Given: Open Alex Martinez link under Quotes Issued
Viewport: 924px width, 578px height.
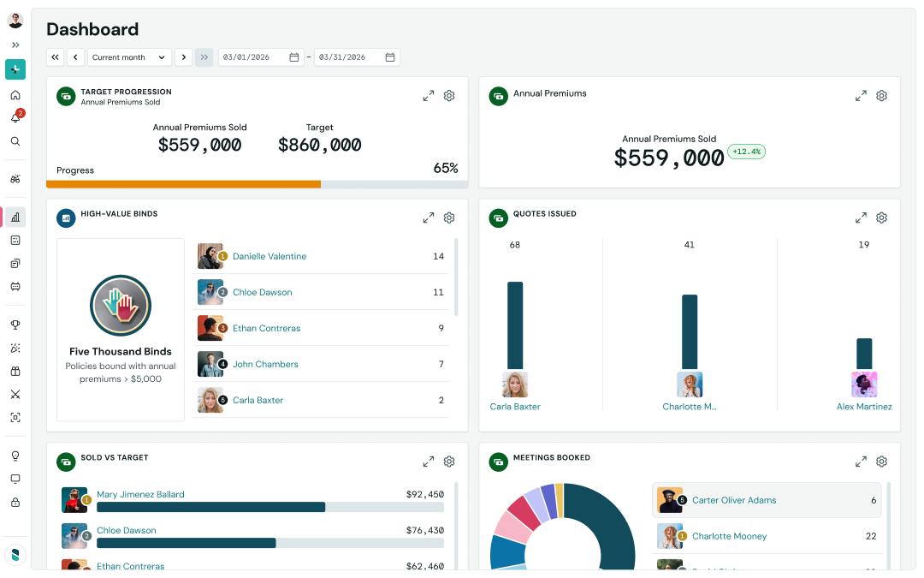Looking at the screenshot, I should (x=864, y=407).
